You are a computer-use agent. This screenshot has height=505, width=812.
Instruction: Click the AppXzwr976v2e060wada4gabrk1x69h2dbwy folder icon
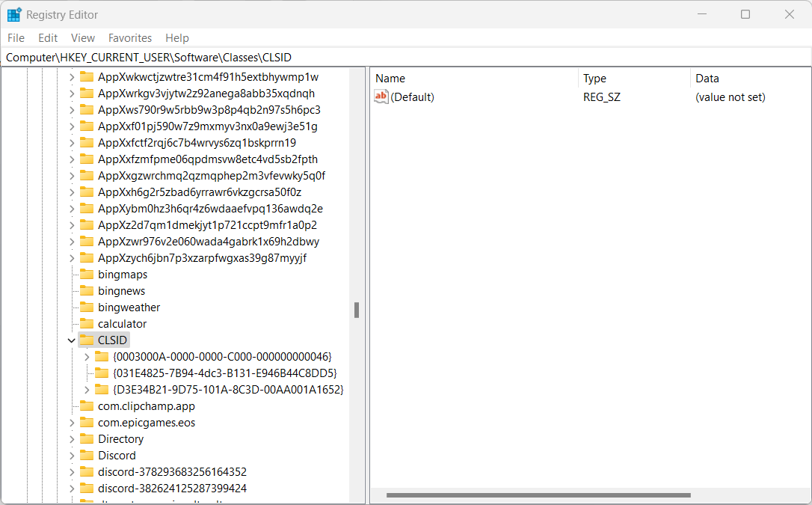(x=87, y=242)
